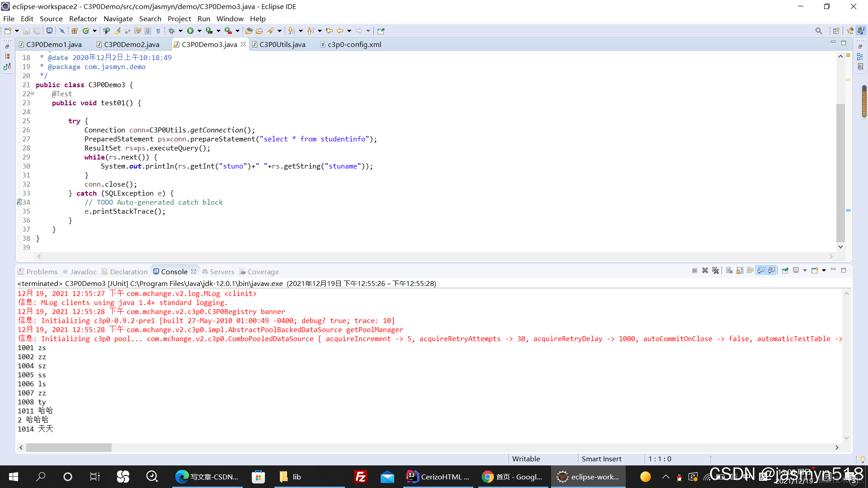
Task: Click the Open Type icon in toolbar
Action: [x=249, y=31]
